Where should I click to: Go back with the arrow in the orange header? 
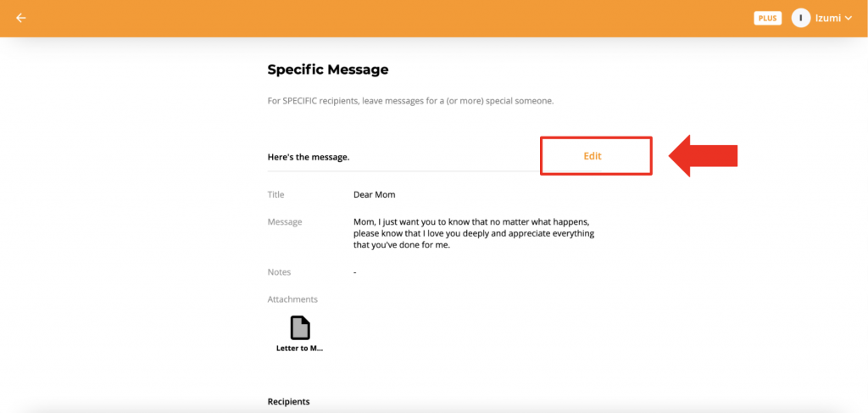coord(21,19)
